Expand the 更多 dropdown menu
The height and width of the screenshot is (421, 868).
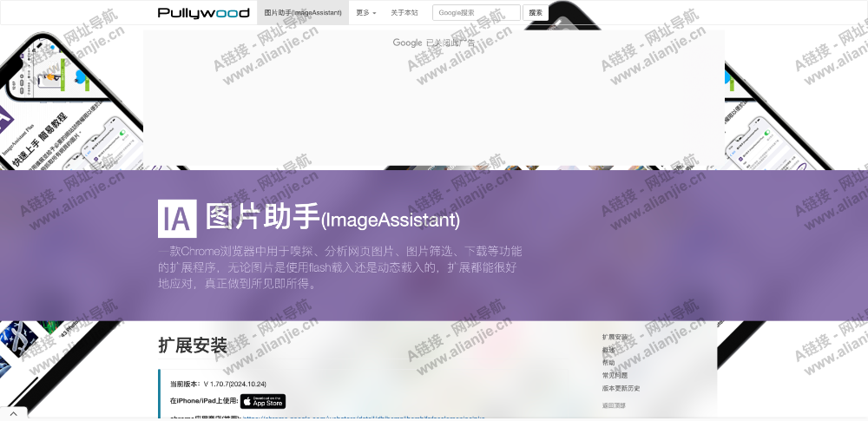tap(366, 12)
